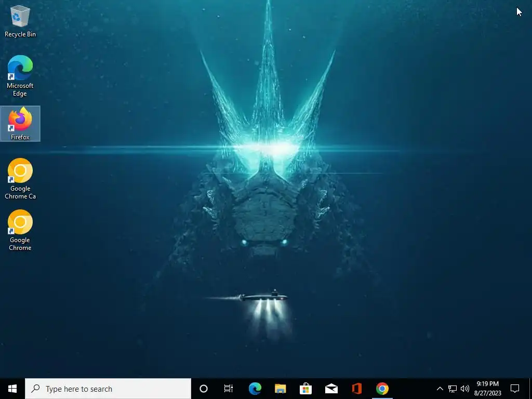Open the network status tray icon

click(x=453, y=389)
